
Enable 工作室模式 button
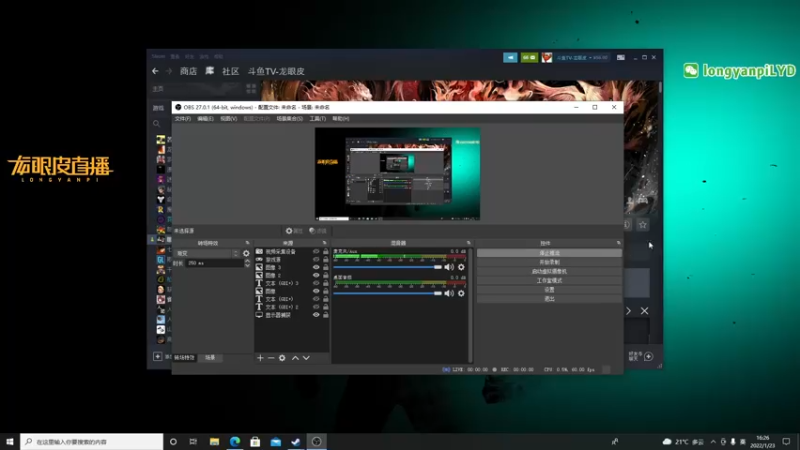coord(549,281)
